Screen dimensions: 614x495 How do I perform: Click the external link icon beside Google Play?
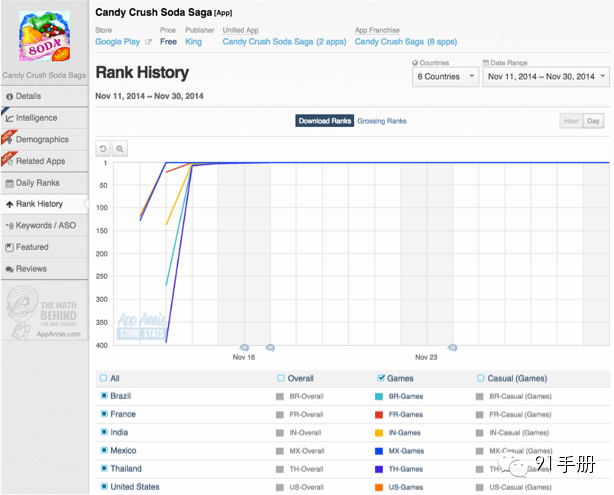tap(148, 42)
